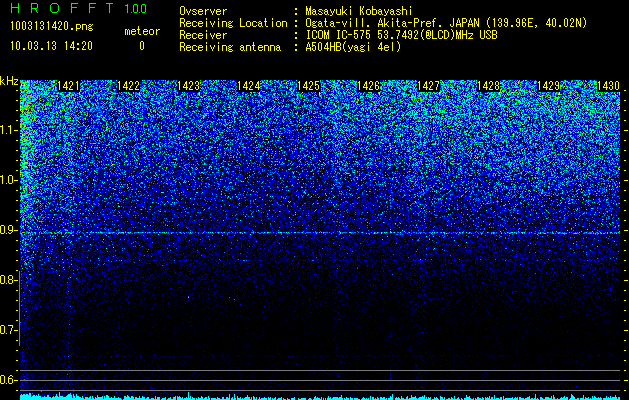Click the 0.7 kHz axis label
The image size is (629, 400).
(x=7, y=330)
